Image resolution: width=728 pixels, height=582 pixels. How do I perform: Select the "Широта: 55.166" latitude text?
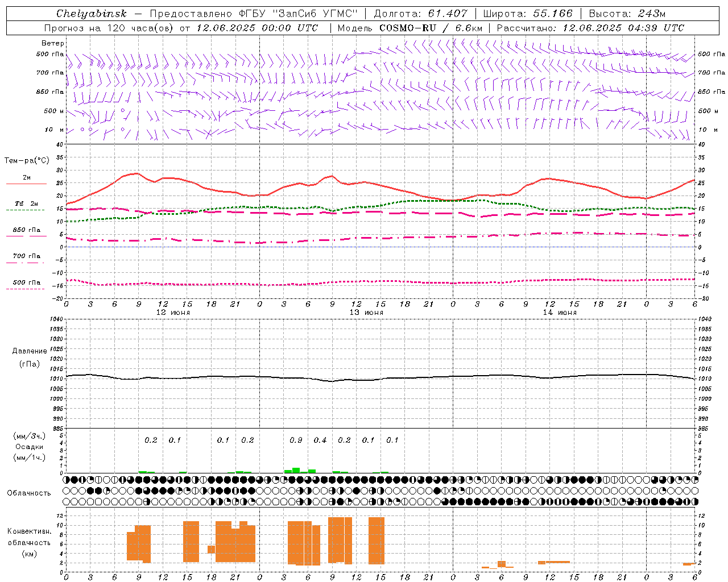(x=527, y=14)
